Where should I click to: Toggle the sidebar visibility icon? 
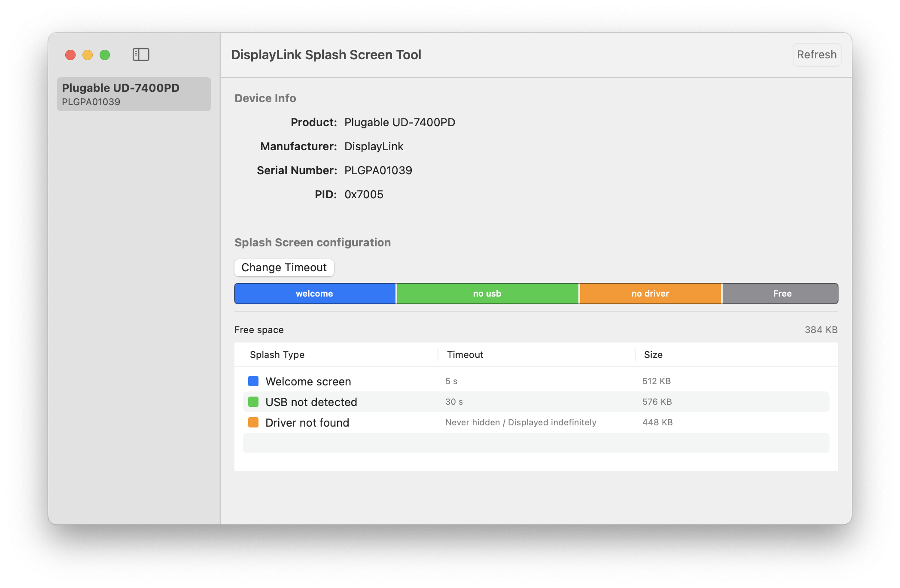tap(141, 55)
